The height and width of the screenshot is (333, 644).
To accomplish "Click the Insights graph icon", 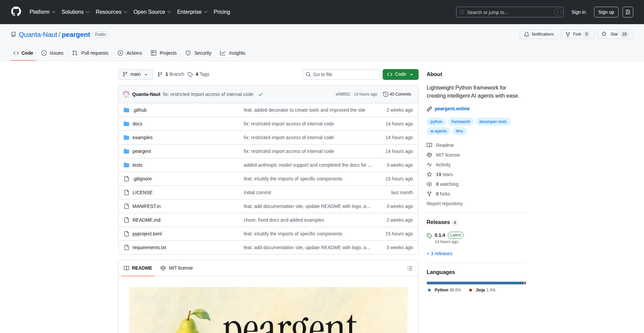I will tap(223, 53).
